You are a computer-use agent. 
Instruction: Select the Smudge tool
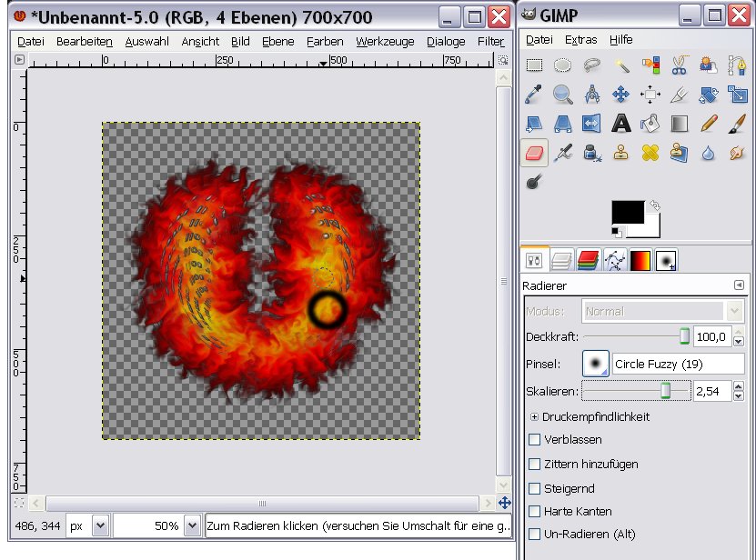[x=737, y=154]
